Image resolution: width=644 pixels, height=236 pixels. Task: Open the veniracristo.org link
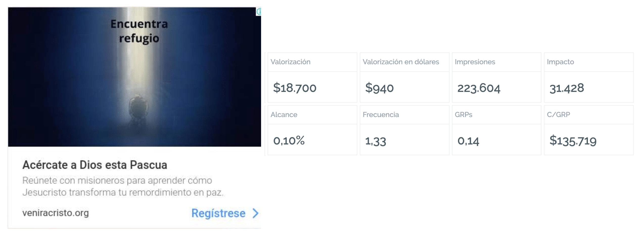(x=56, y=213)
